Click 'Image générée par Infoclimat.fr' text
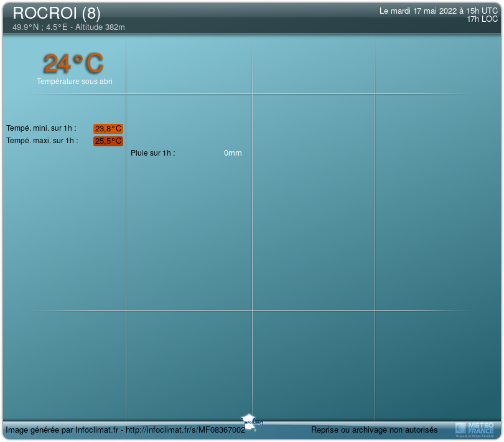Screen dimensions: 504x442 pos(62,430)
